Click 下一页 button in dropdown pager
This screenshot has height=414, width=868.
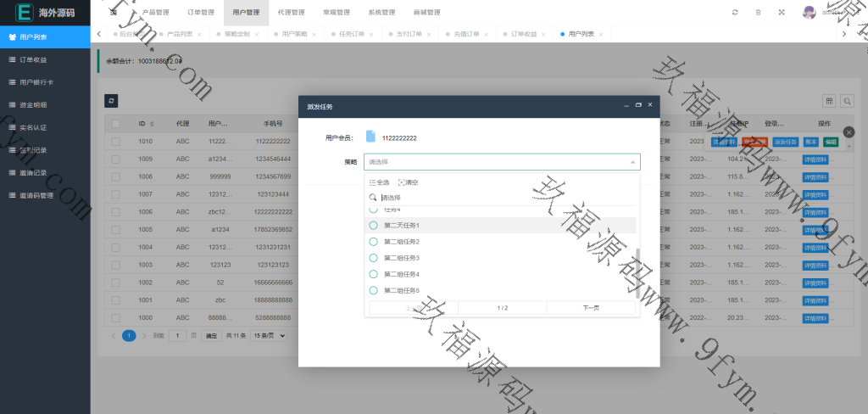pos(591,308)
